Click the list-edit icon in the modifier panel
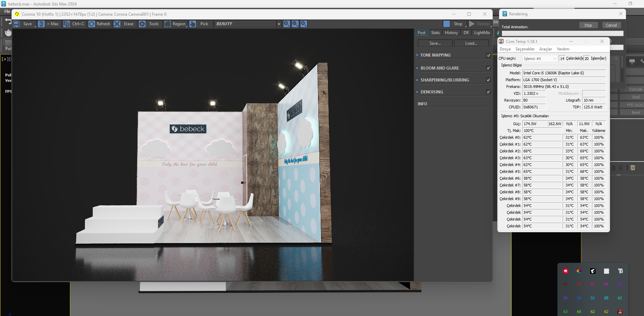The width and height of the screenshot is (644, 316). pyautogui.click(x=633, y=168)
